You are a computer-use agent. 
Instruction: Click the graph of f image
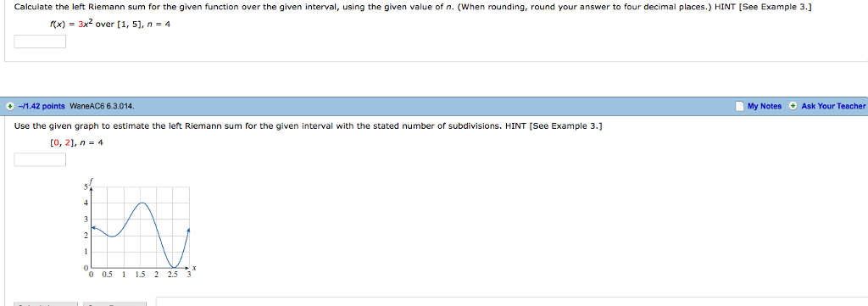click(x=140, y=228)
